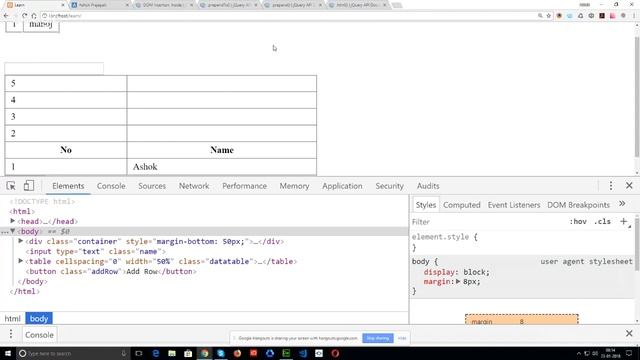Click Stop sharing button
The width and height of the screenshot is (640, 360).
[378, 338]
